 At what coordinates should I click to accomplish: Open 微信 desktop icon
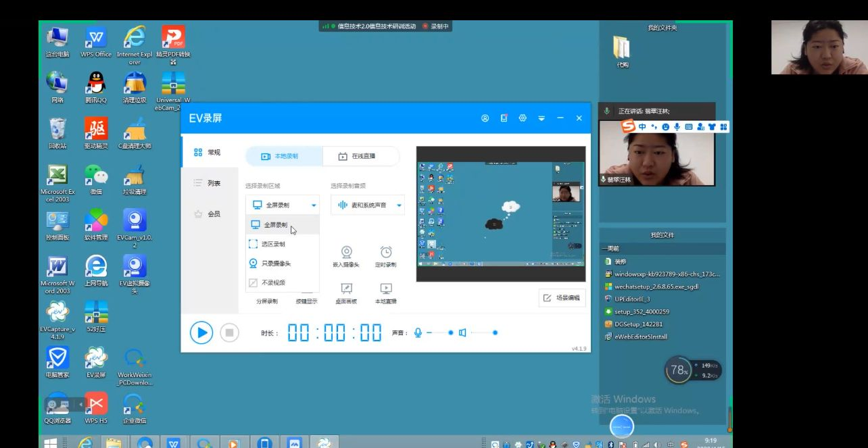(96, 179)
